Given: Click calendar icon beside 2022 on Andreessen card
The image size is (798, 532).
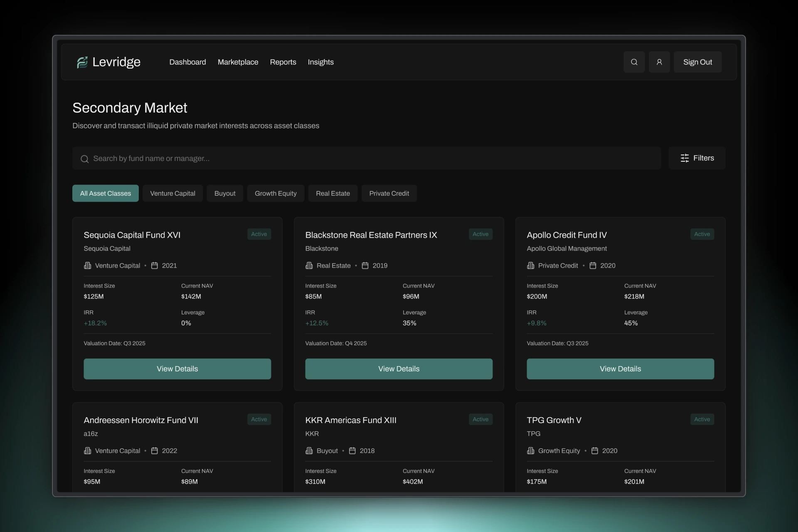Looking at the screenshot, I should [154, 451].
